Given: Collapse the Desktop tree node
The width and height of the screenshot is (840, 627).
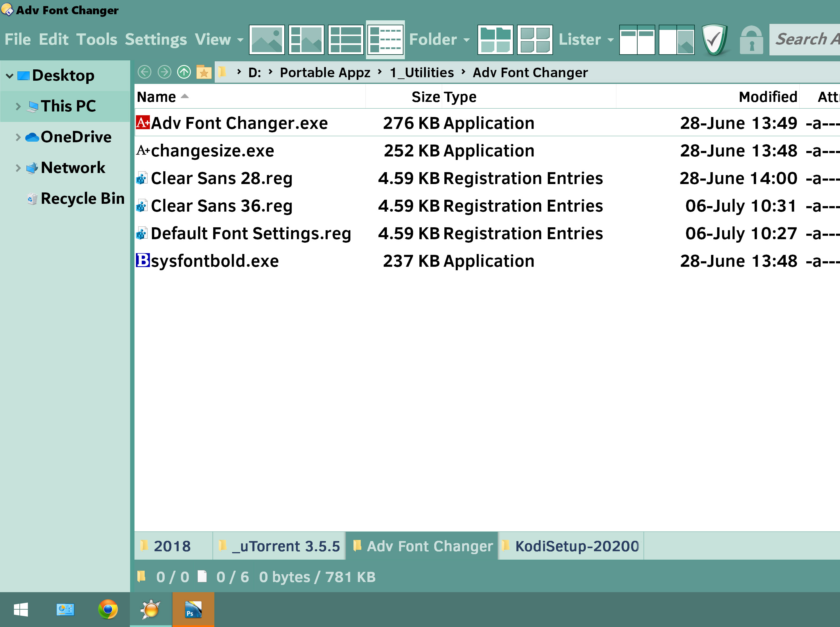Looking at the screenshot, I should click(x=10, y=76).
